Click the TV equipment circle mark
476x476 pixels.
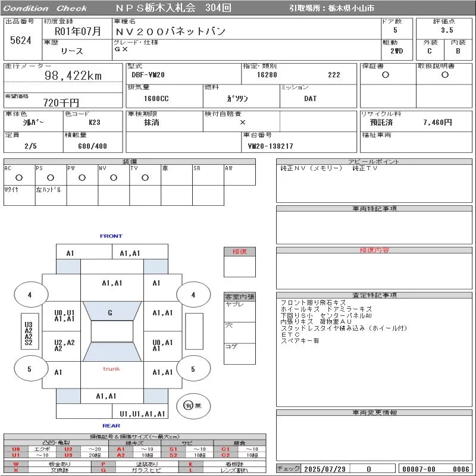pos(145,178)
